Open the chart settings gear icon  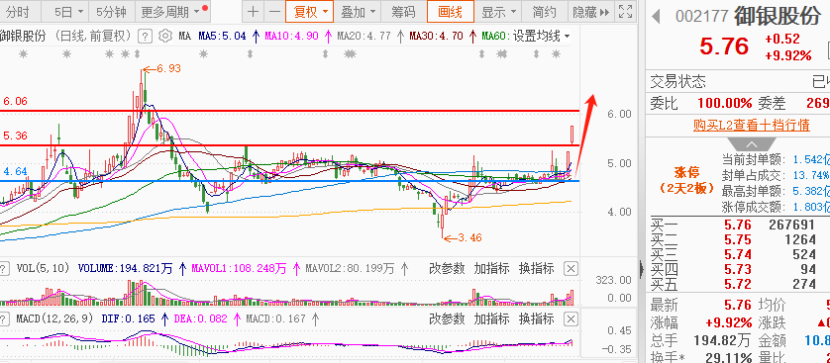(165, 36)
